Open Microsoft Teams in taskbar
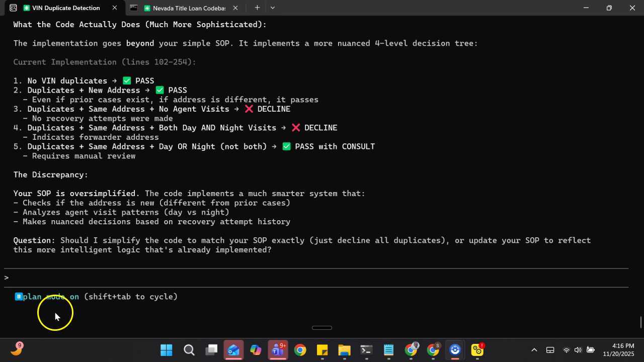This screenshot has width=644, height=362. pyautogui.click(x=278, y=350)
